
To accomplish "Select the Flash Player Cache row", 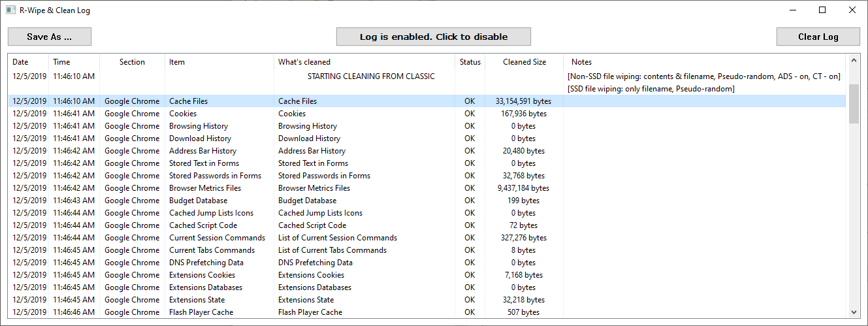I will [x=427, y=312].
